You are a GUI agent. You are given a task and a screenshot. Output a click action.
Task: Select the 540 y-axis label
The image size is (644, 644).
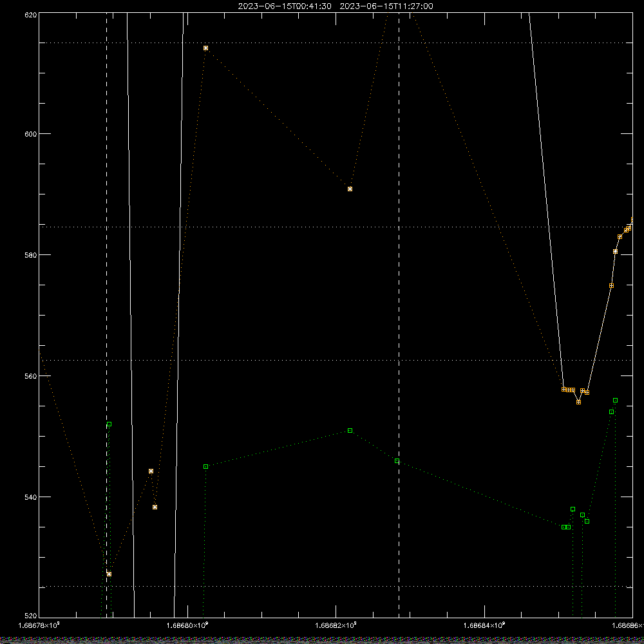[x=31, y=497]
